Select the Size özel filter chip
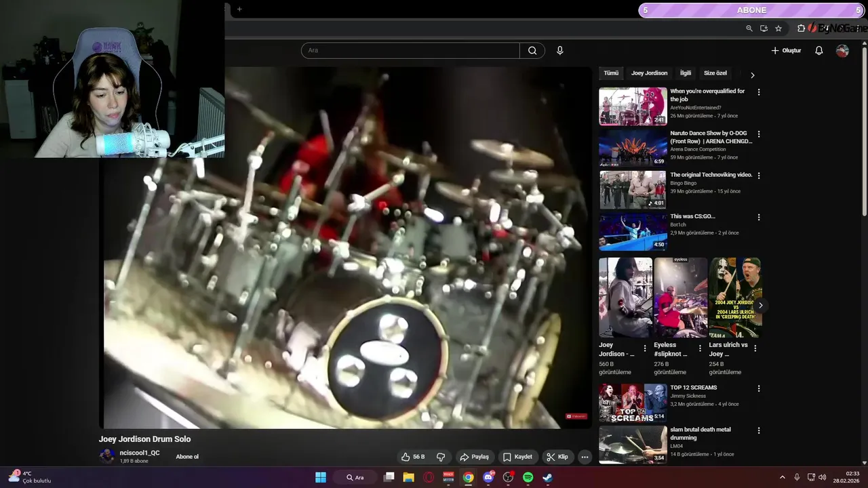Viewport: 868px width, 488px height. (715, 73)
